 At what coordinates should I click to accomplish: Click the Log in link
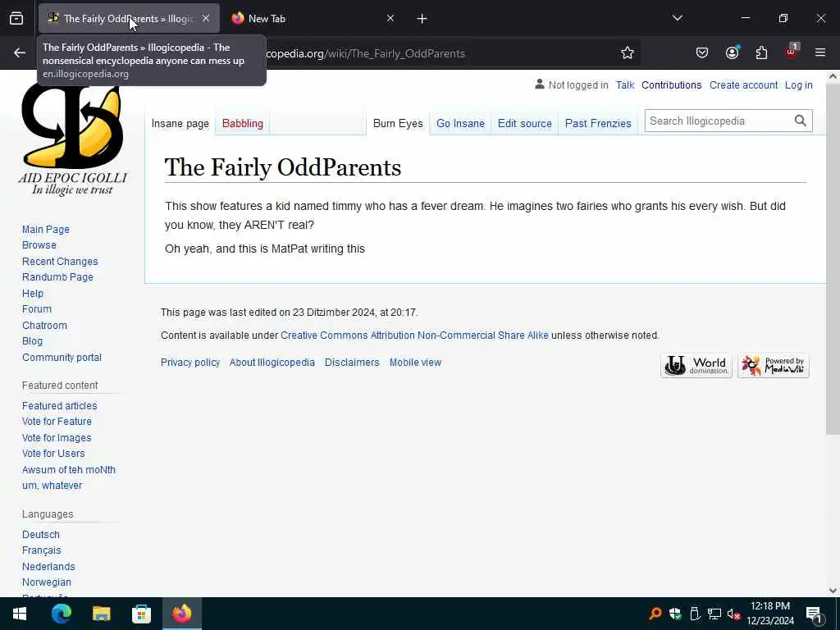[798, 85]
